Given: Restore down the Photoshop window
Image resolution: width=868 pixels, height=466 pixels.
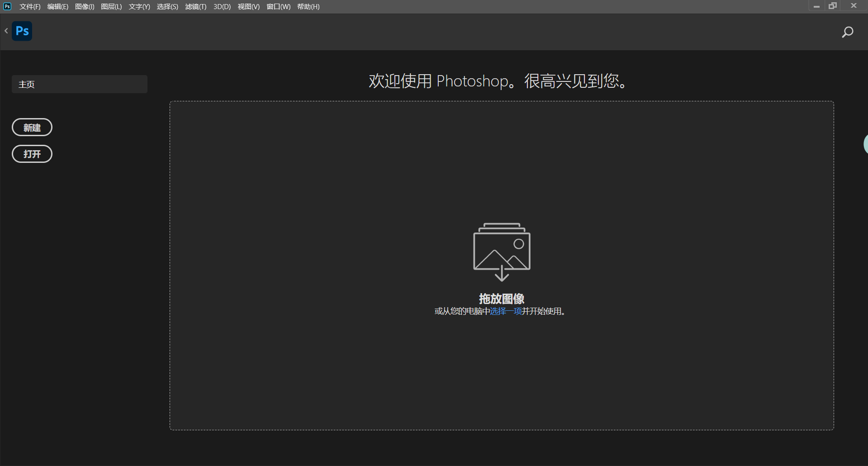Looking at the screenshot, I should [x=833, y=6].
